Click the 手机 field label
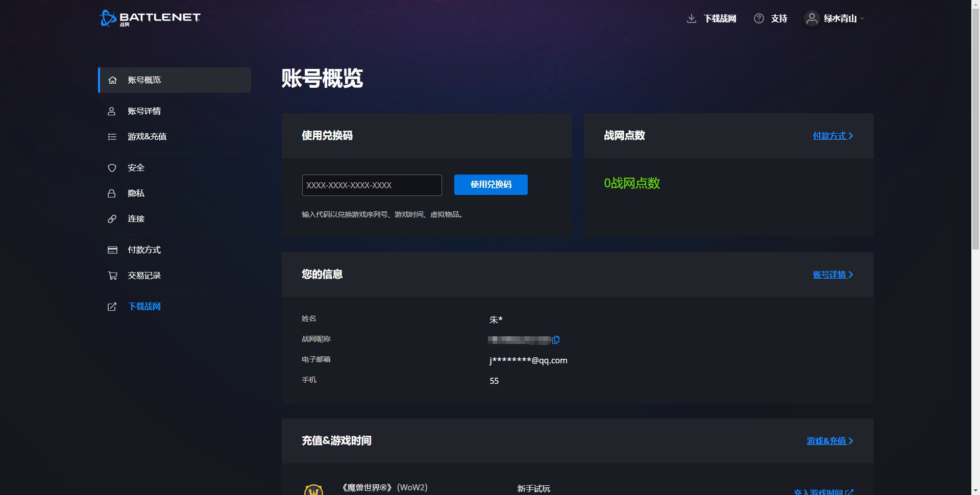 click(309, 380)
